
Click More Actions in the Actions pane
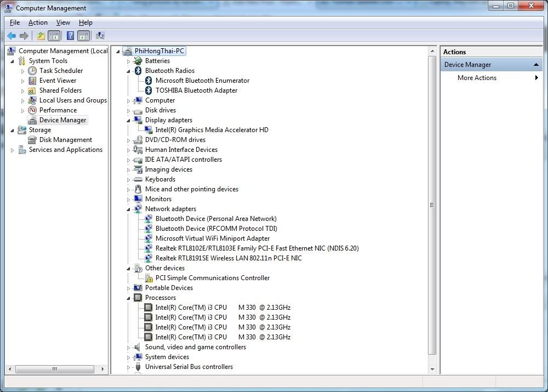(x=477, y=78)
